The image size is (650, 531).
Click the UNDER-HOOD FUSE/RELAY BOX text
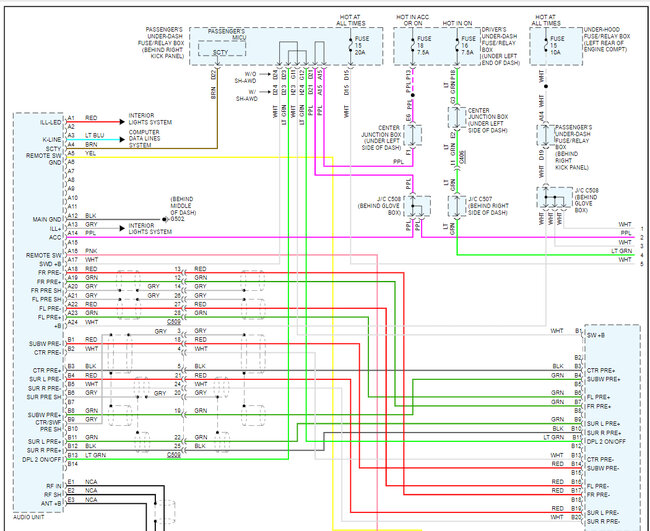(x=606, y=39)
